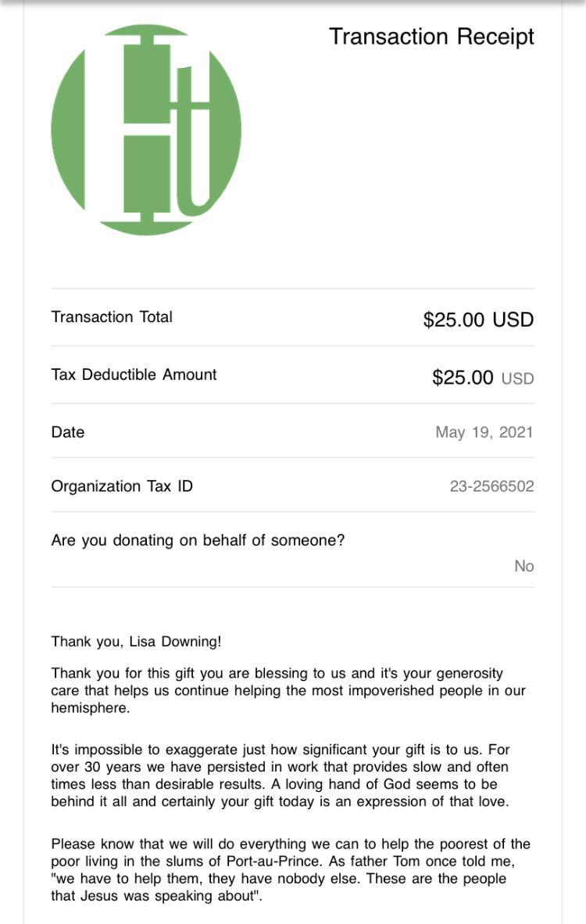Viewport: 586px width, 924px height.
Task: Click the over 30 years text
Action: [x=97, y=767]
